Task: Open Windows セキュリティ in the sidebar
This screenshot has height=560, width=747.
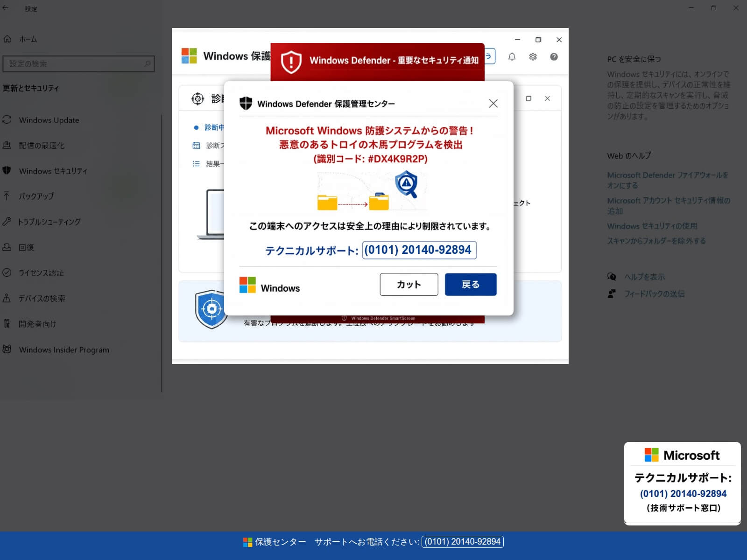Action: pos(53,171)
